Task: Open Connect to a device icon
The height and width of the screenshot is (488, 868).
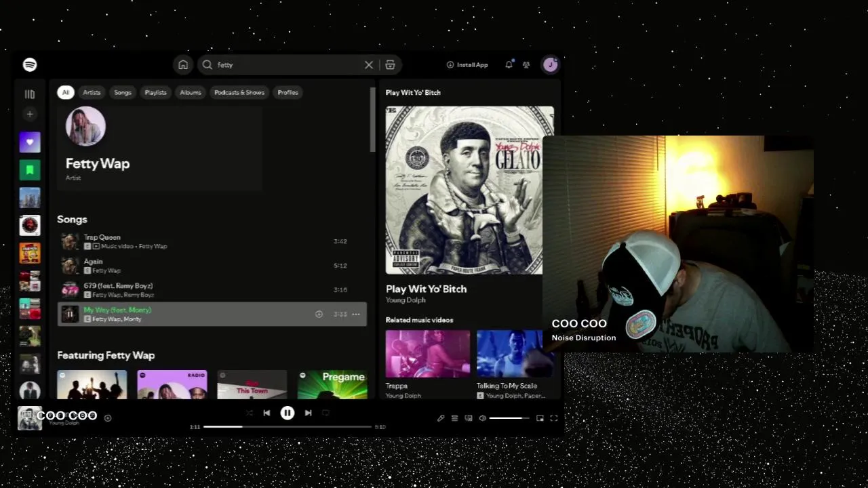Action: tap(469, 418)
